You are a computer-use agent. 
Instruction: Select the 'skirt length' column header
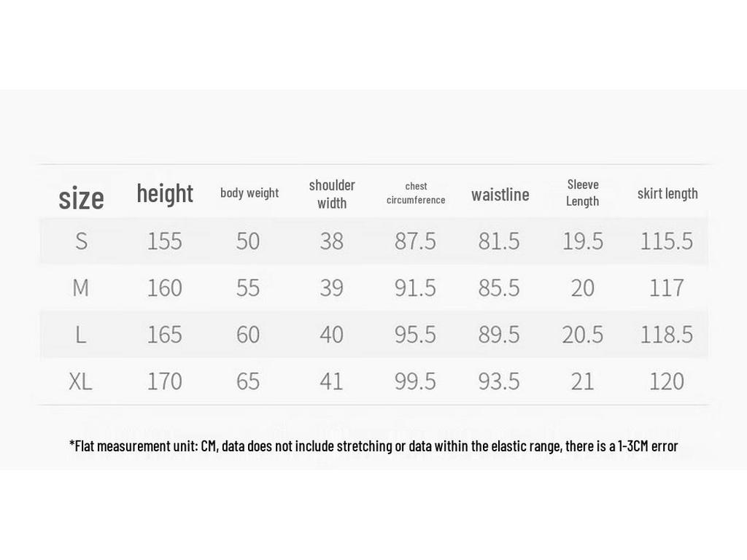[667, 193]
